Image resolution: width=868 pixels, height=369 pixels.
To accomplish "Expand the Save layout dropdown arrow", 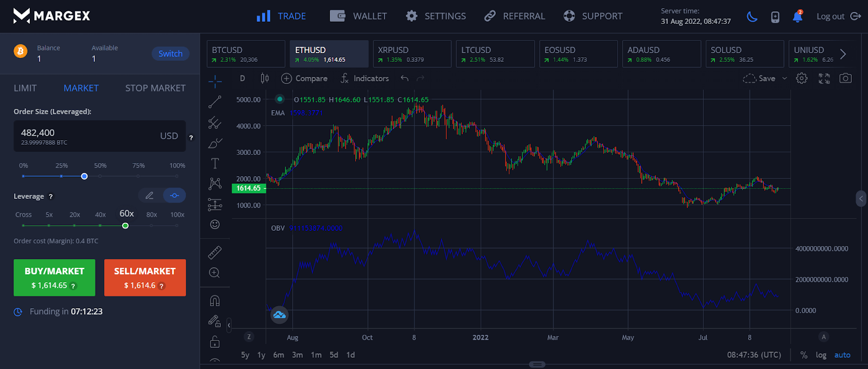I will tap(784, 79).
